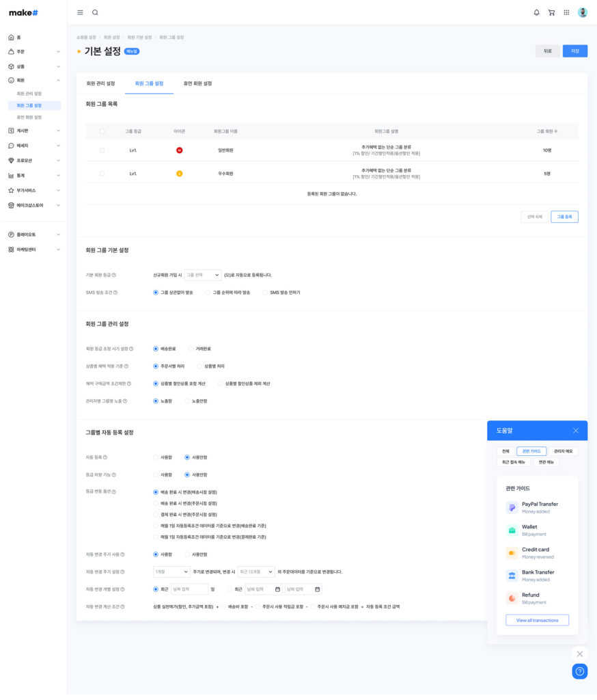
Task: Click the favorite star next to 기본 설정
Action: tap(79, 51)
